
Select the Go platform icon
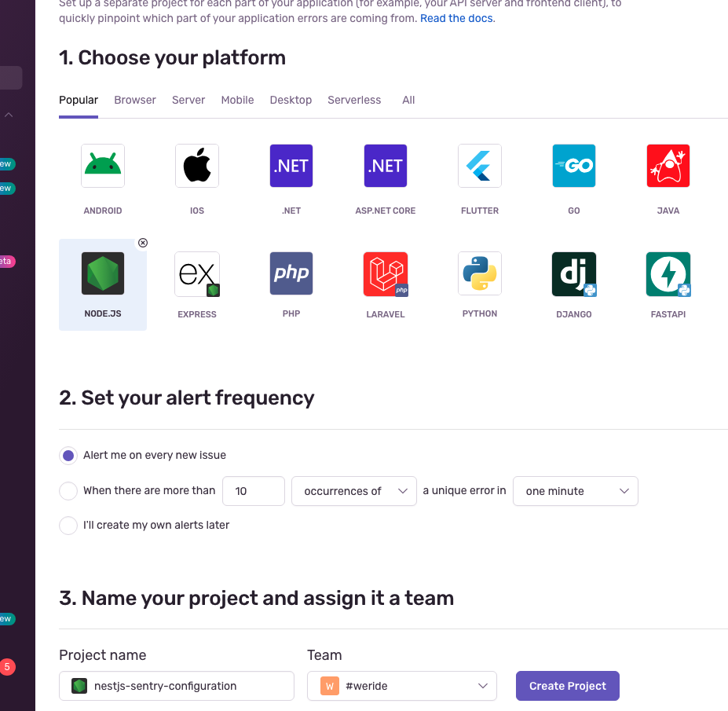click(x=574, y=166)
